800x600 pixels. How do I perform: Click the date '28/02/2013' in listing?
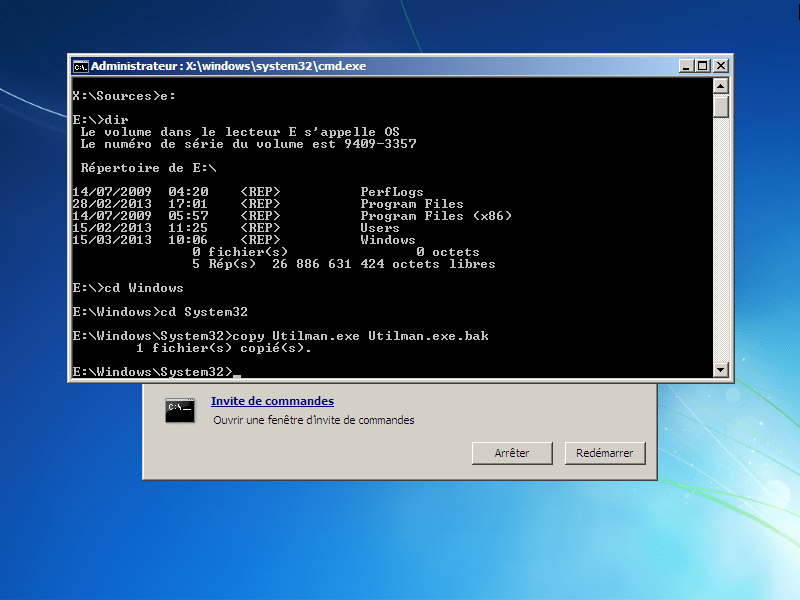tap(112, 204)
